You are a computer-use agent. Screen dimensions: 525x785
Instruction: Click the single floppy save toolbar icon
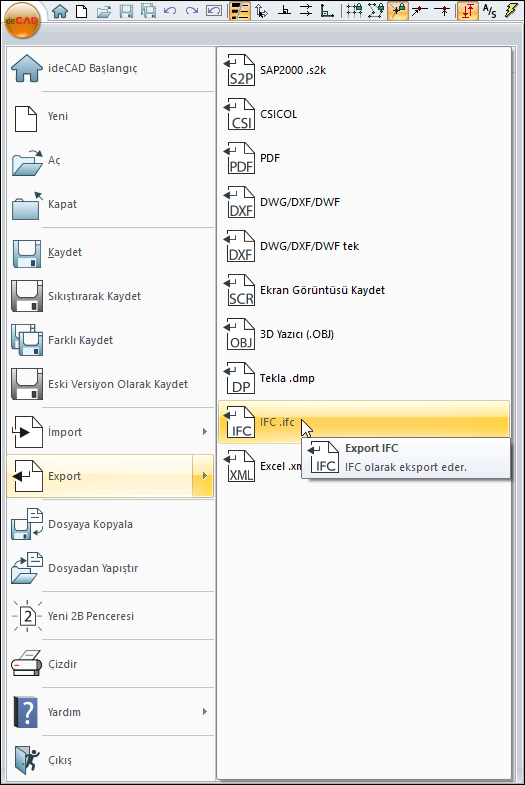tap(126, 11)
